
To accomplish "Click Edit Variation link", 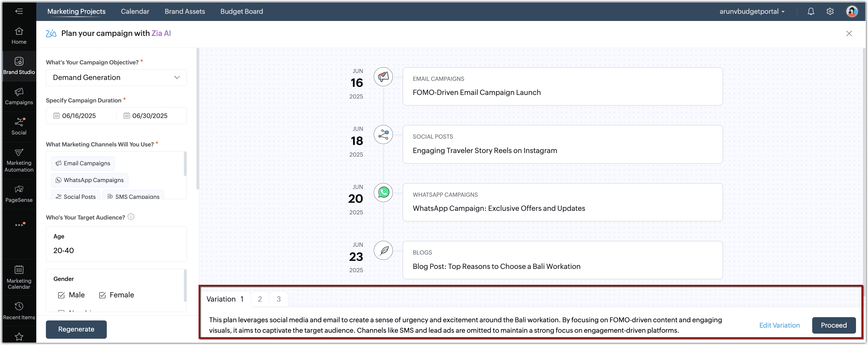I will [x=779, y=325].
